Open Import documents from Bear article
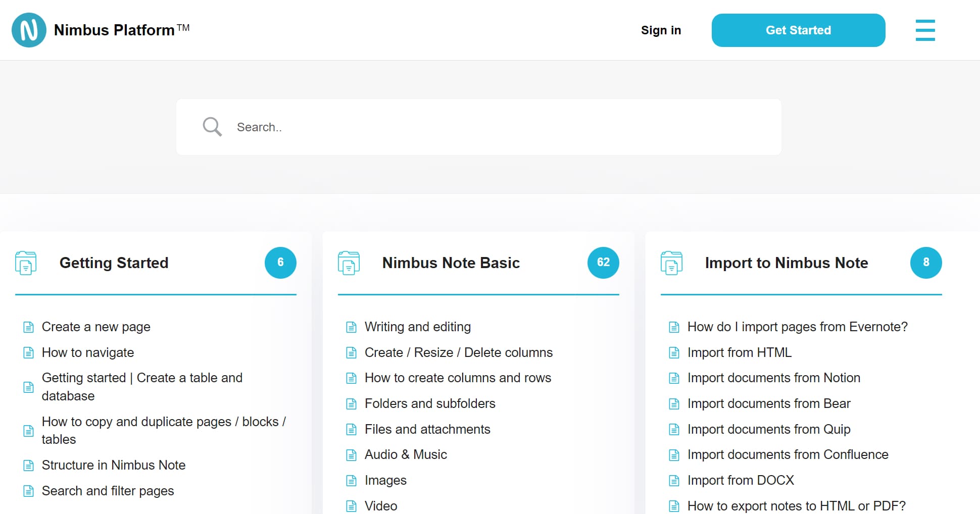 (769, 404)
